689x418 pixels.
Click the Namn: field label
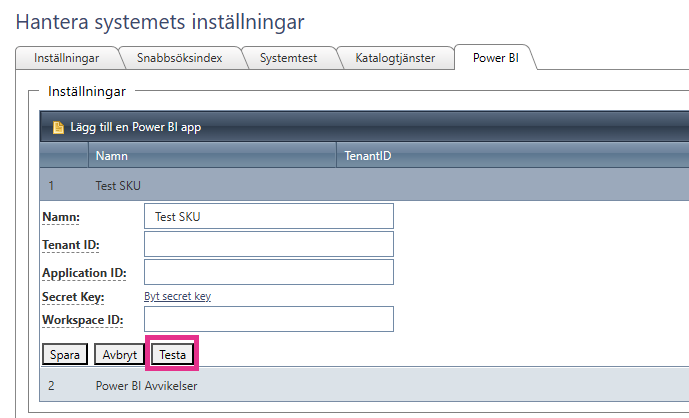tap(61, 217)
